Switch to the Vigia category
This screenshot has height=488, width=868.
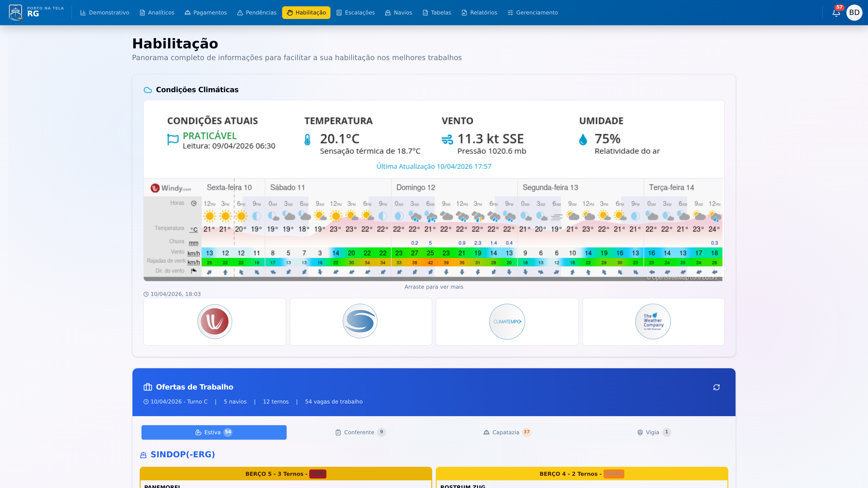(653, 432)
